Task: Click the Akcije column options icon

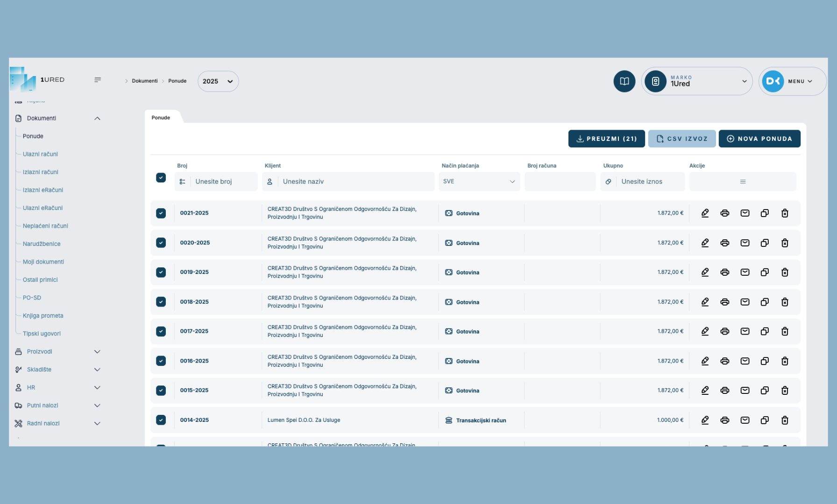Action: [x=742, y=182]
